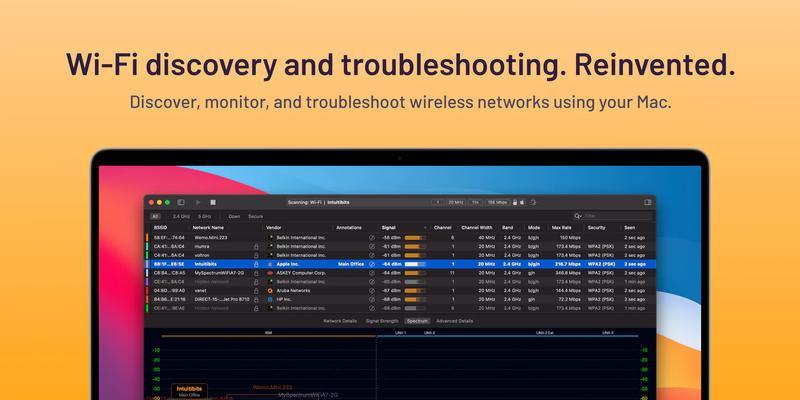
Task: Sort by Mode column header
Action: pyautogui.click(x=534, y=228)
